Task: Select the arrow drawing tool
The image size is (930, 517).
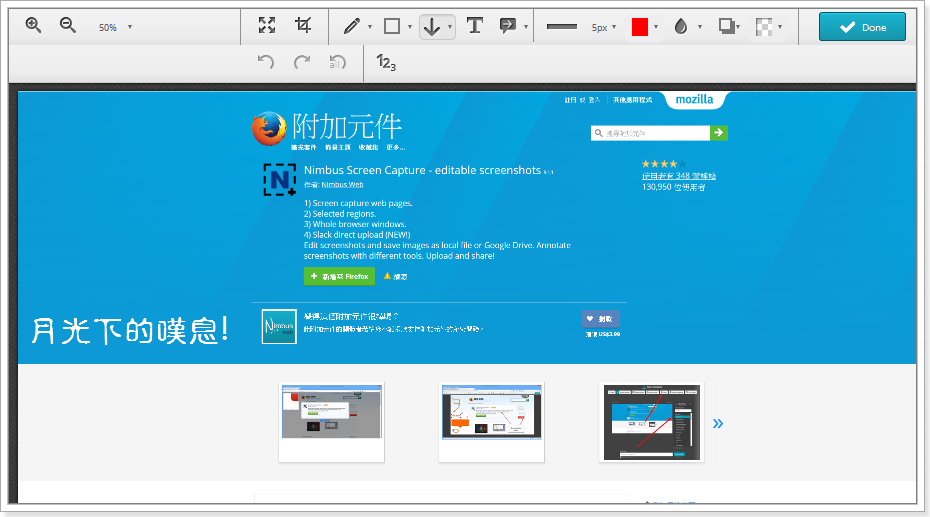Action: [431, 27]
